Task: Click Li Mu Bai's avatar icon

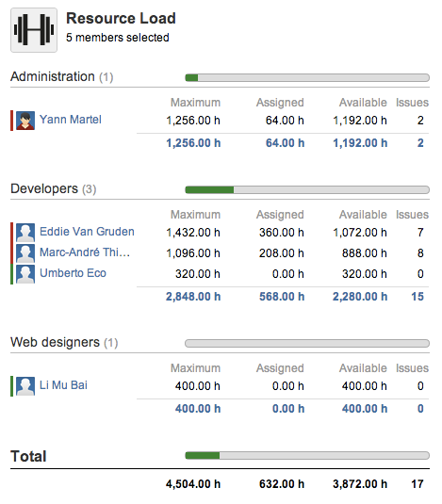Action: pyautogui.click(x=25, y=385)
